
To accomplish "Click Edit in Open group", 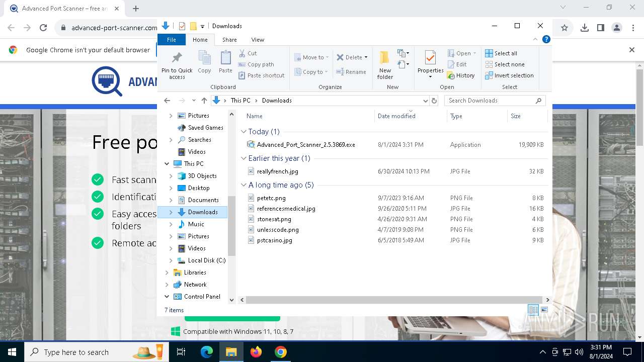I will [x=457, y=64].
